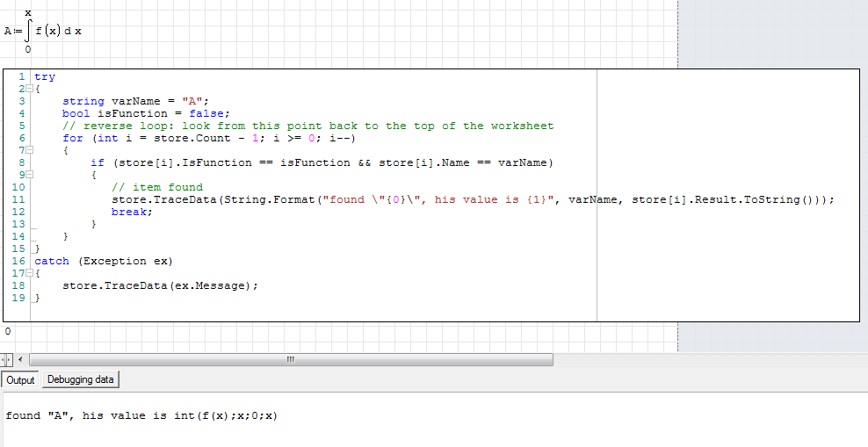Switch to the Output tab
Image resolution: width=868 pixels, height=447 pixels.
tap(20, 380)
